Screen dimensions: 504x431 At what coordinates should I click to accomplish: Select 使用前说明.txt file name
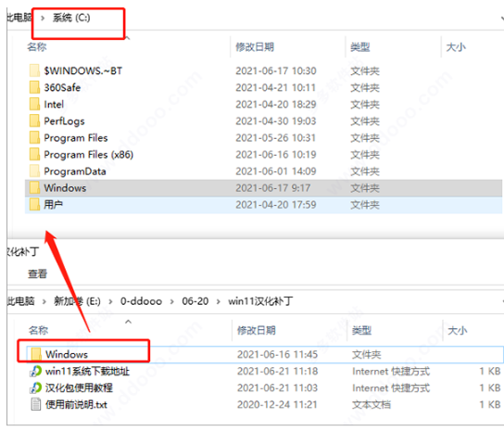77,405
